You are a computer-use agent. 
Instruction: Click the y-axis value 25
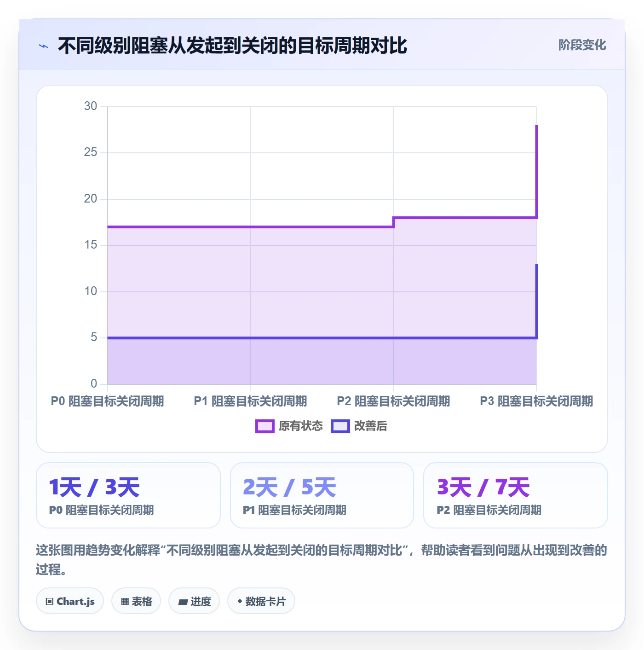pyautogui.click(x=91, y=152)
